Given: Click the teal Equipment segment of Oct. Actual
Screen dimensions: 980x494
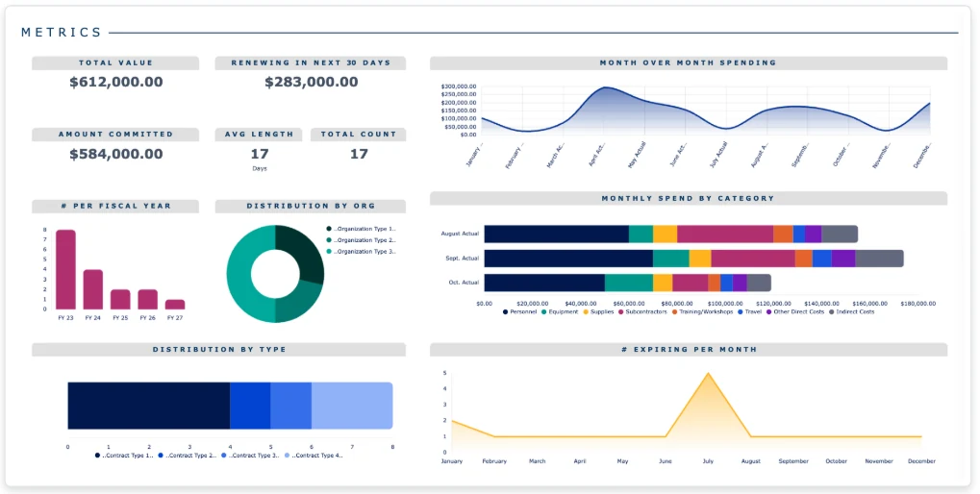Looking at the screenshot, I should click(629, 283).
